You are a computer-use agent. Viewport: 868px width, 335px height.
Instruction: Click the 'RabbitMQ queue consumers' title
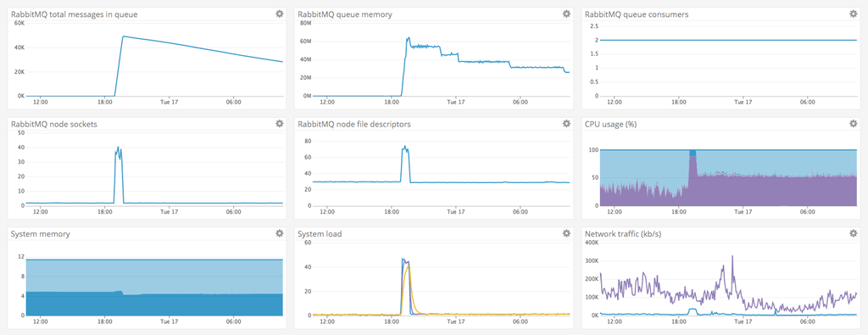pyautogui.click(x=637, y=14)
